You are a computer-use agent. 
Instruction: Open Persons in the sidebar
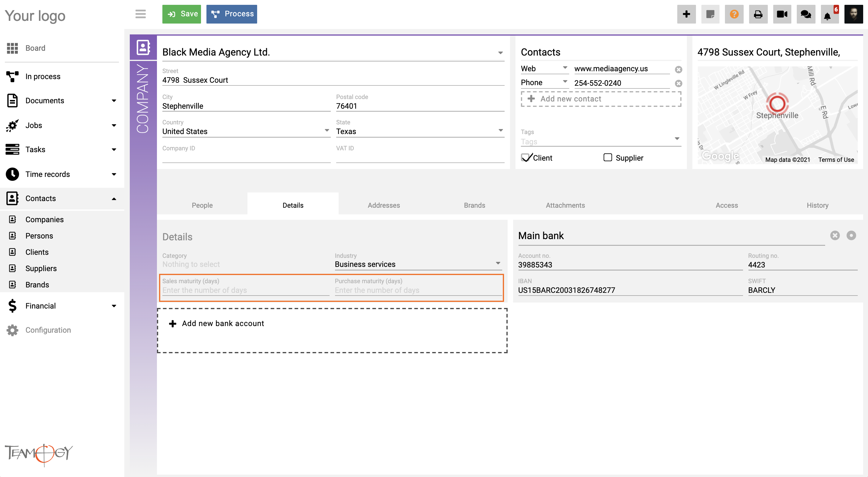pyautogui.click(x=39, y=236)
